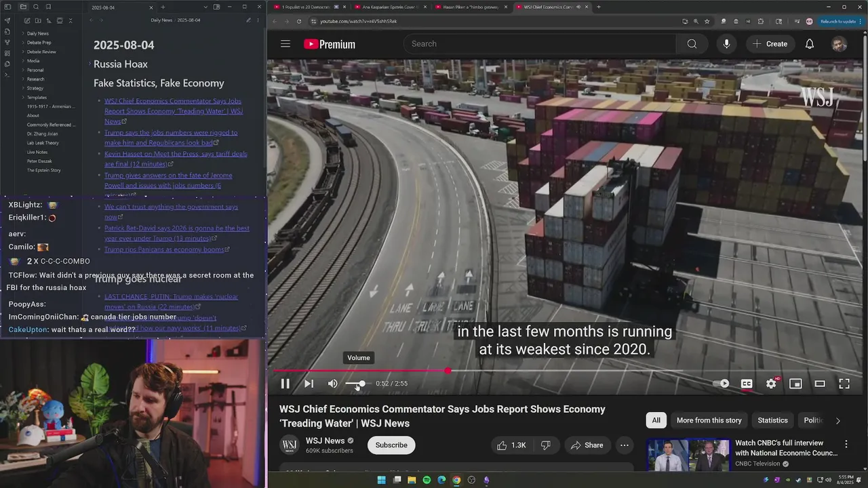This screenshot has width=868, height=488.
Task: Focus the YouTube Search field
Action: pos(540,44)
